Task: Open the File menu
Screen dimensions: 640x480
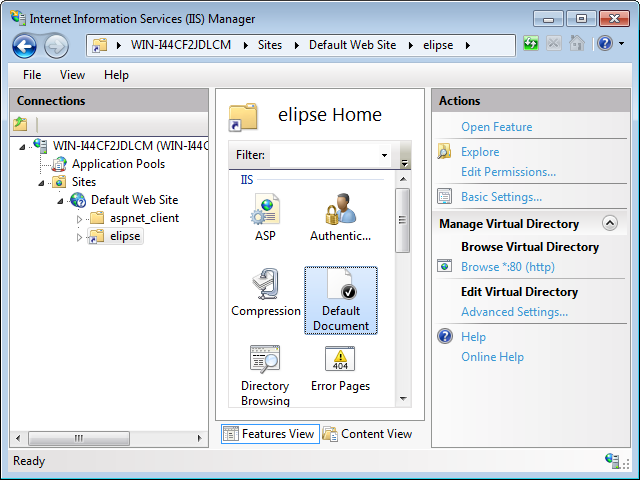Action: pyautogui.click(x=32, y=75)
